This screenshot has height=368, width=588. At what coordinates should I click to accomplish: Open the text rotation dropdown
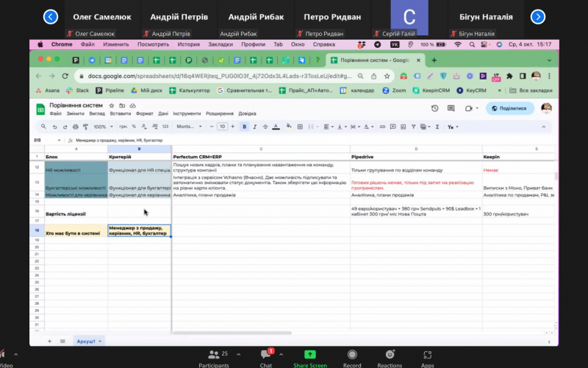click(x=369, y=127)
